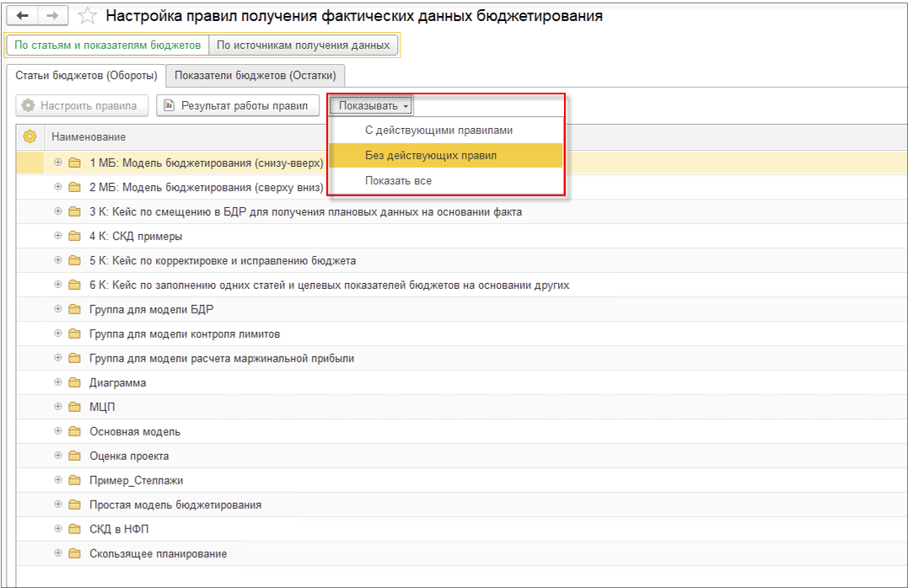Expand 1 МБ: Модель бюджетирования (снизу-вверх)
Image resolution: width=908 pixels, height=588 pixels.
click(58, 163)
